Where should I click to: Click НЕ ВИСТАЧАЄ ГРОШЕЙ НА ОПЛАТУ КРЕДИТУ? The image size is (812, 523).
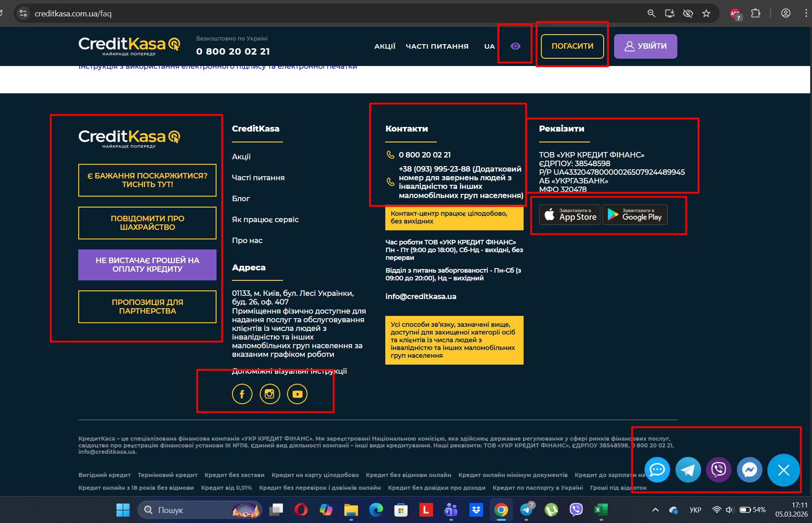pos(147,265)
